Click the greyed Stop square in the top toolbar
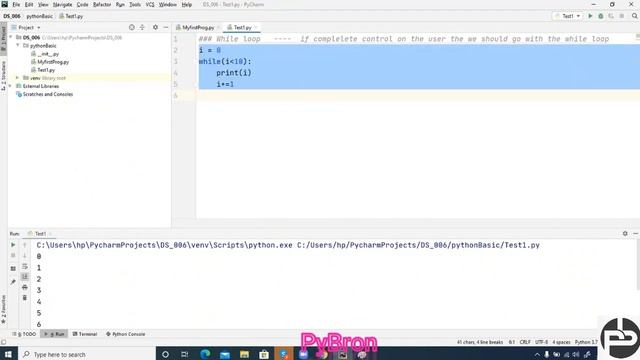Viewport: 640px width, 360px height. [x=622, y=16]
